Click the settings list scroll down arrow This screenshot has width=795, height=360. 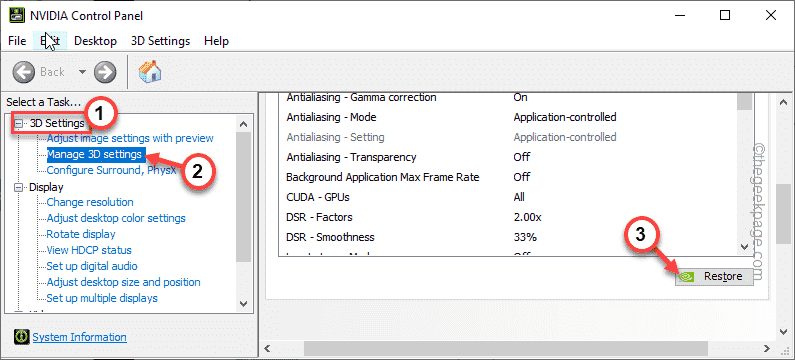[745, 247]
